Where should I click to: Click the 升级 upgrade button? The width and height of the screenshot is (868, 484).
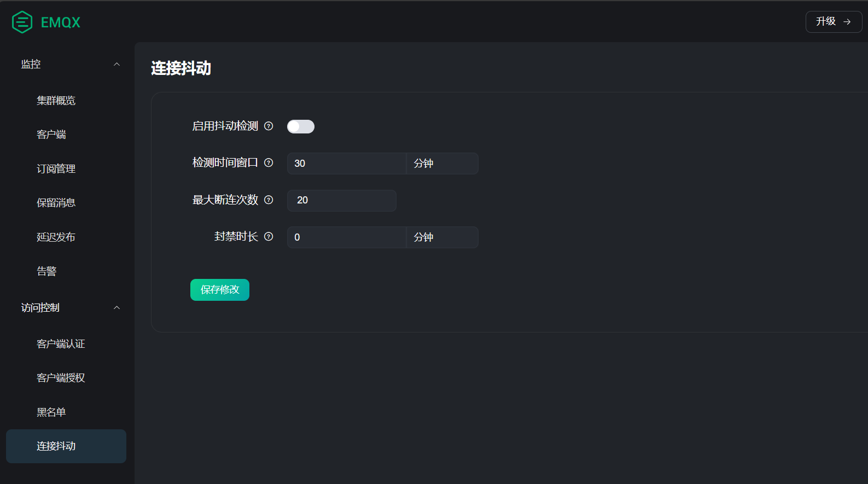(x=833, y=22)
